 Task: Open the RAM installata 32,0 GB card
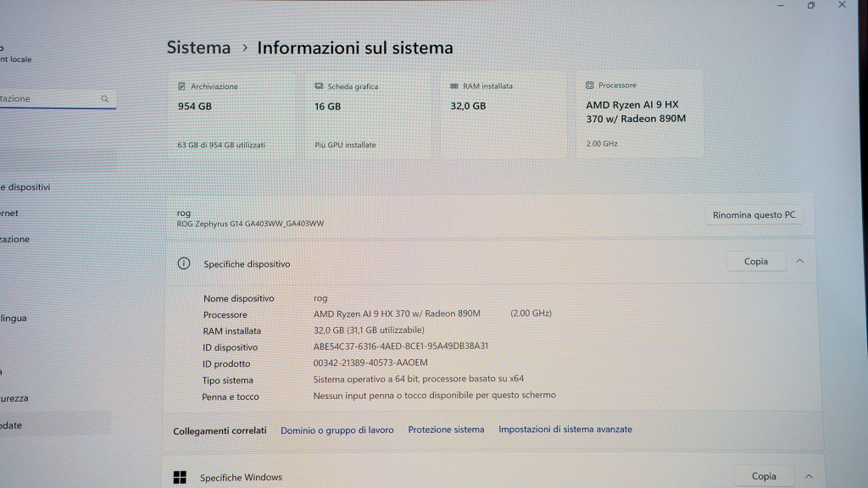504,115
